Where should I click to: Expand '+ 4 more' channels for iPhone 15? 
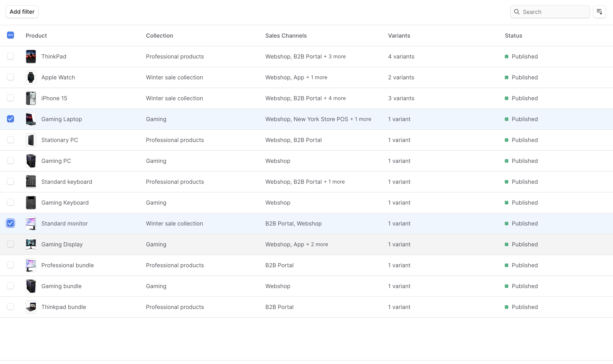point(334,98)
